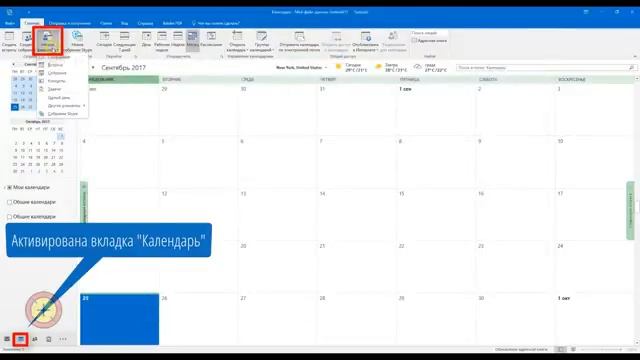The height and width of the screenshot is (360, 640).
Task: Open the Adobe PDF tab
Action: 172,23
